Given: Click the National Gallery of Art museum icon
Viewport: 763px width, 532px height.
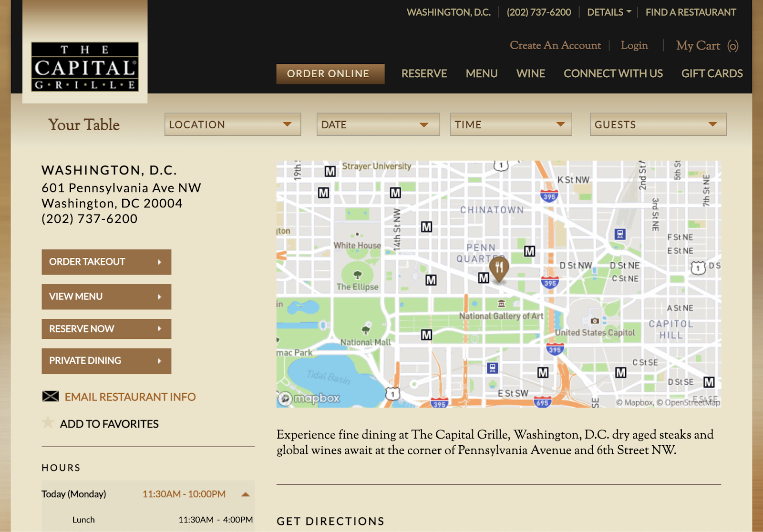Looking at the screenshot, I should 501,304.
